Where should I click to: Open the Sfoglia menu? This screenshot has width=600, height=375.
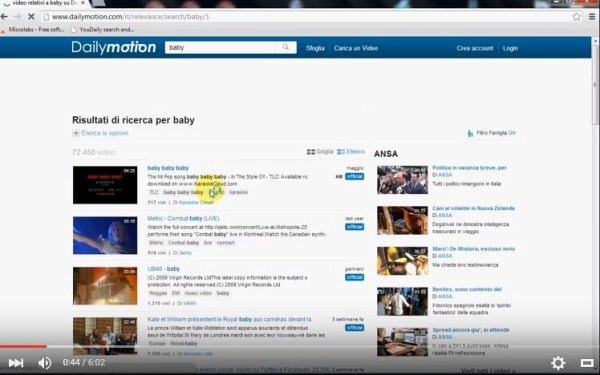(x=315, y=48)
